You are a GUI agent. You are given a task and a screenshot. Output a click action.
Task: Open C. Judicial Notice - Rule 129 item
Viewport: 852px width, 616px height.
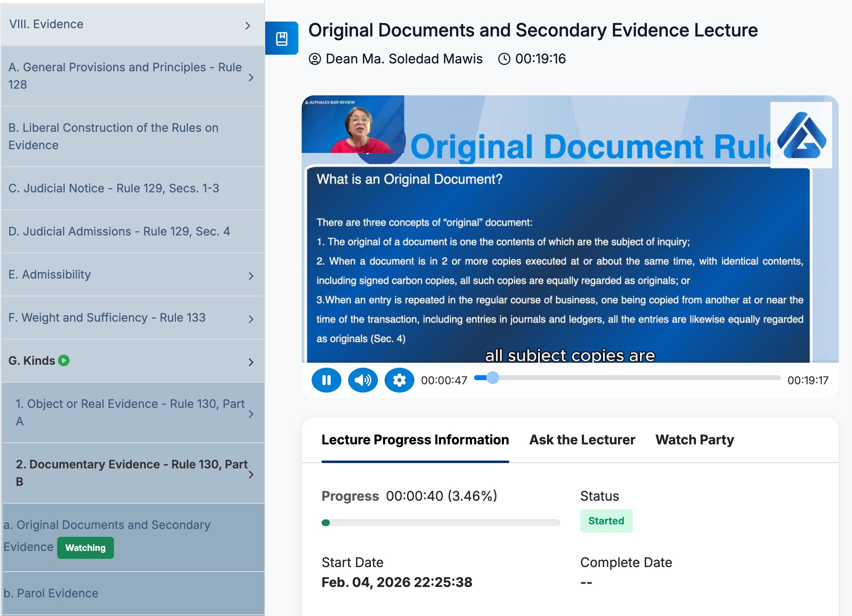[114, 188]
